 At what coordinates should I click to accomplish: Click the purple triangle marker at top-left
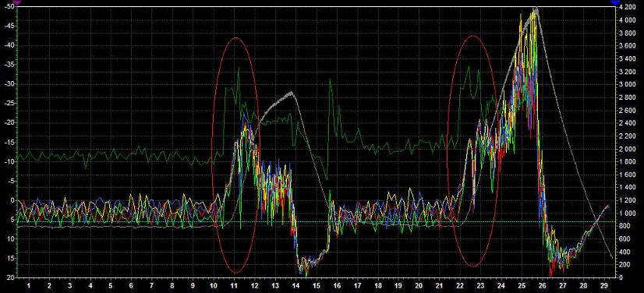pyautogui.click(x=17, y=2)
